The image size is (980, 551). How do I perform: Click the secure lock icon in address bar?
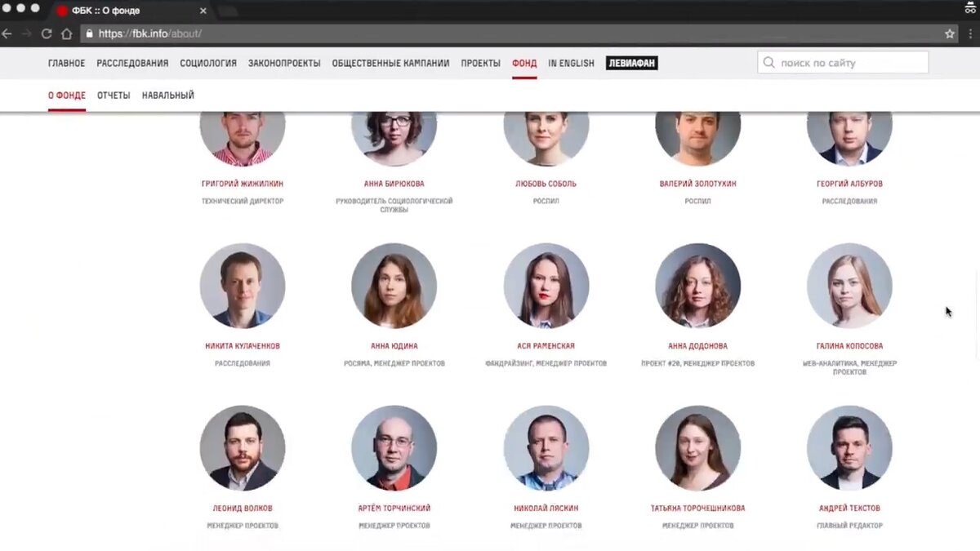90,33
